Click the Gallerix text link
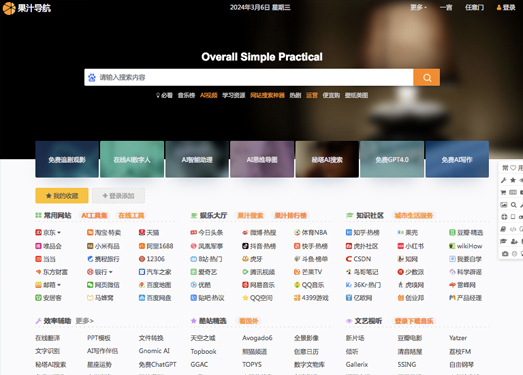The width and height of the screenshot is (523, 375). (357, 364)
